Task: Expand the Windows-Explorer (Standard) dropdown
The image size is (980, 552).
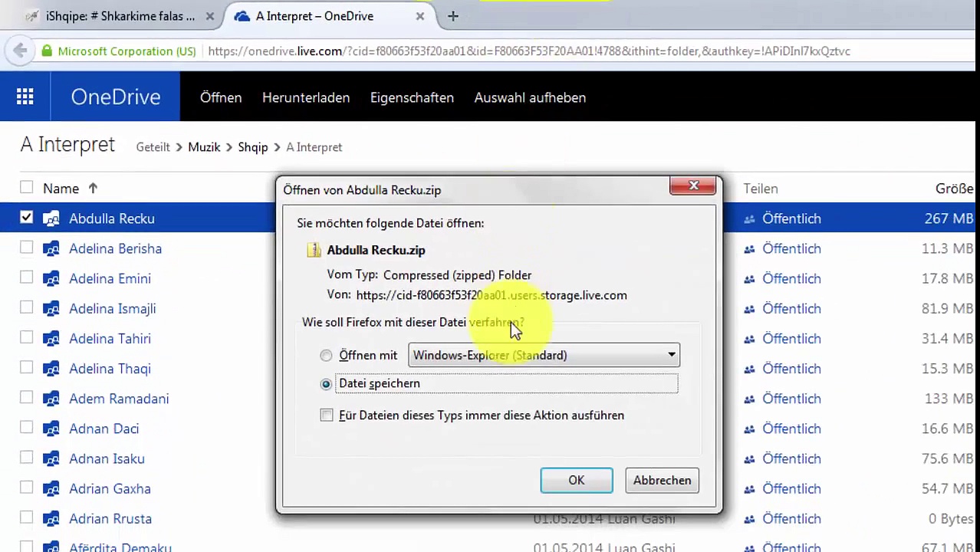Action: click(x=671, y=355)
